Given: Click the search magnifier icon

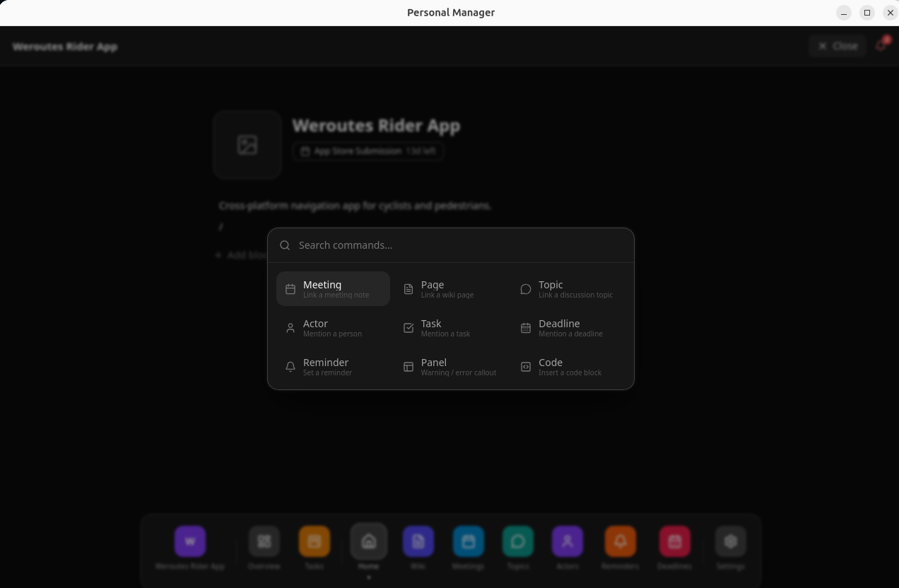Looking at the screenshot, I should [x=285, y=245].
